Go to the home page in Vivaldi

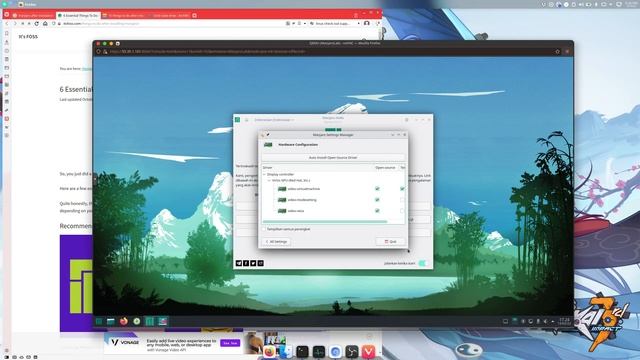coord(45,24)
